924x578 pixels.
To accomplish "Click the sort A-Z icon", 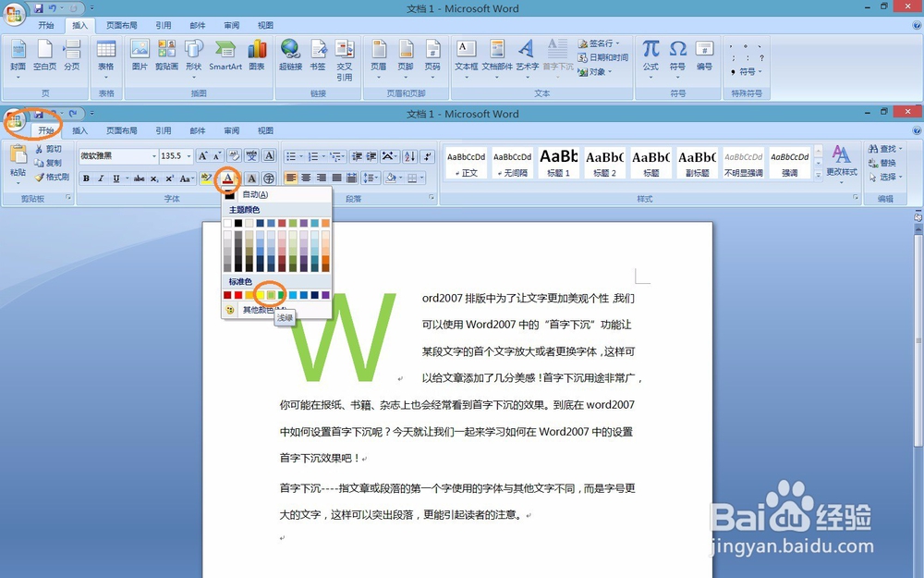I will pyautogui.click(x=410, y=155).
